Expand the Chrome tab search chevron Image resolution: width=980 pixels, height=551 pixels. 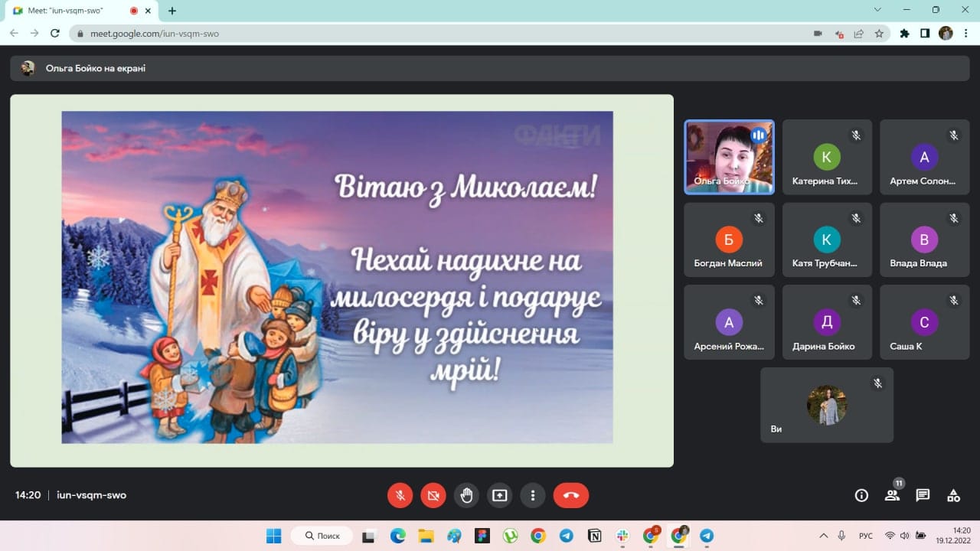877,10
